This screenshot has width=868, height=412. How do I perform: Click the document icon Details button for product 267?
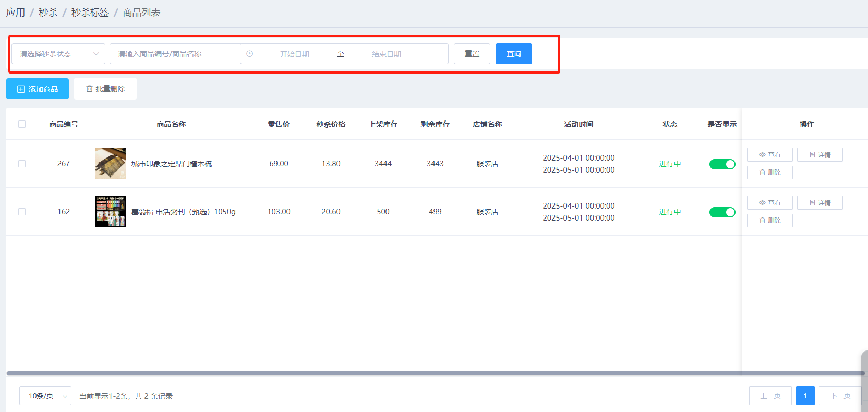click(819, 155)
